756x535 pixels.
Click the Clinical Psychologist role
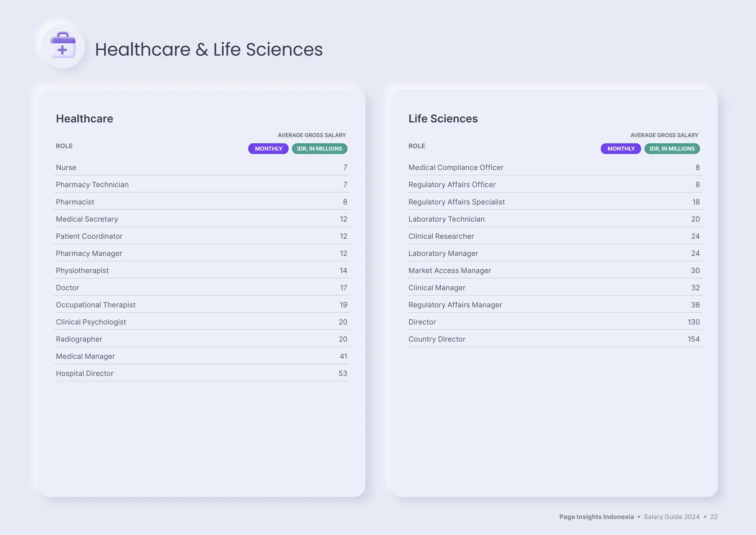(x=91, y=322)
